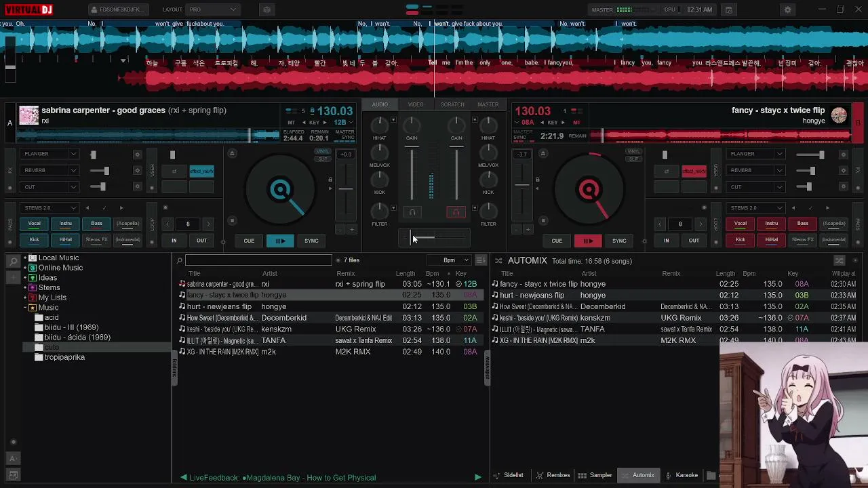The height and width of the screenshot is (488, 868).
Task: Open Reverb effect settings on right deck
Action: click(x=844, y=170)
